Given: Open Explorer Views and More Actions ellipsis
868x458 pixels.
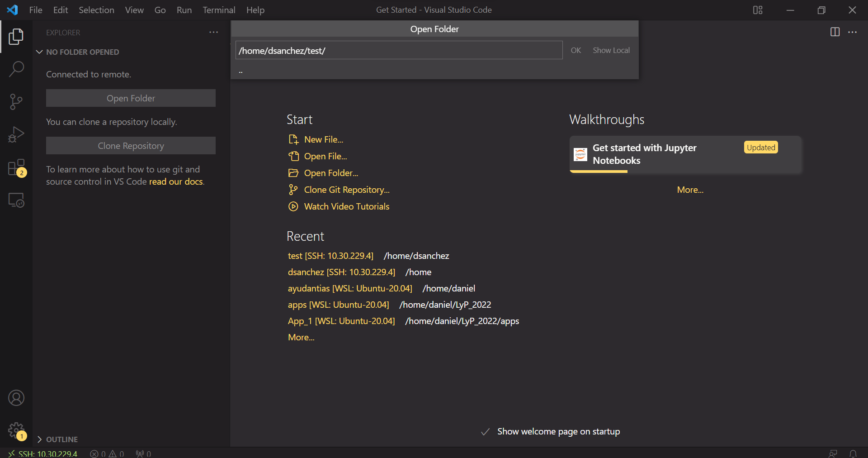Looking at the screenshot, I should 213,32.
